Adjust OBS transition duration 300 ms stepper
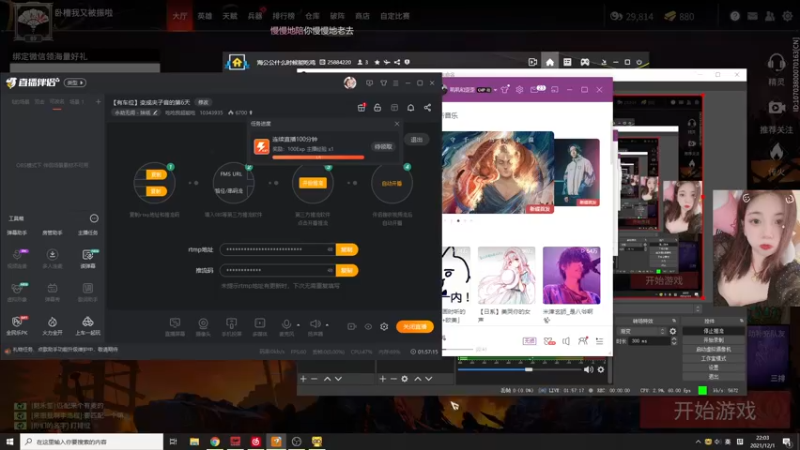Viewport: 800px width, 450px height. [674, 341]
